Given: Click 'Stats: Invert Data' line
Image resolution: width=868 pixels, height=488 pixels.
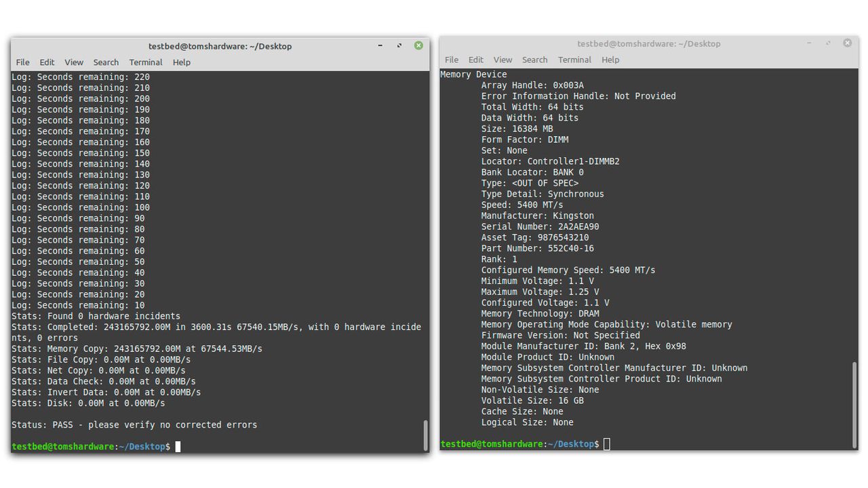Looking at the screenshot, I should (106, 392).
